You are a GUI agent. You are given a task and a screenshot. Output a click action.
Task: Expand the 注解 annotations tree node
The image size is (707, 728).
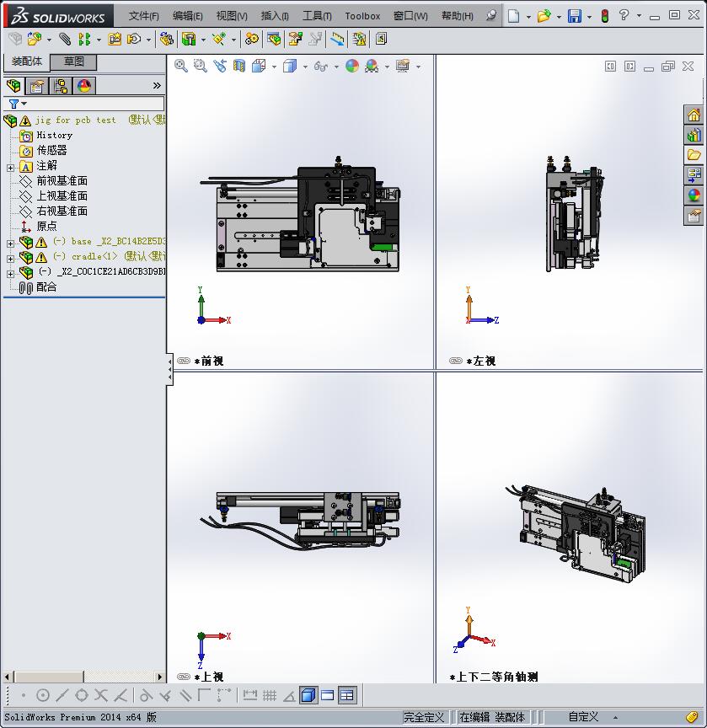(10, 167)
